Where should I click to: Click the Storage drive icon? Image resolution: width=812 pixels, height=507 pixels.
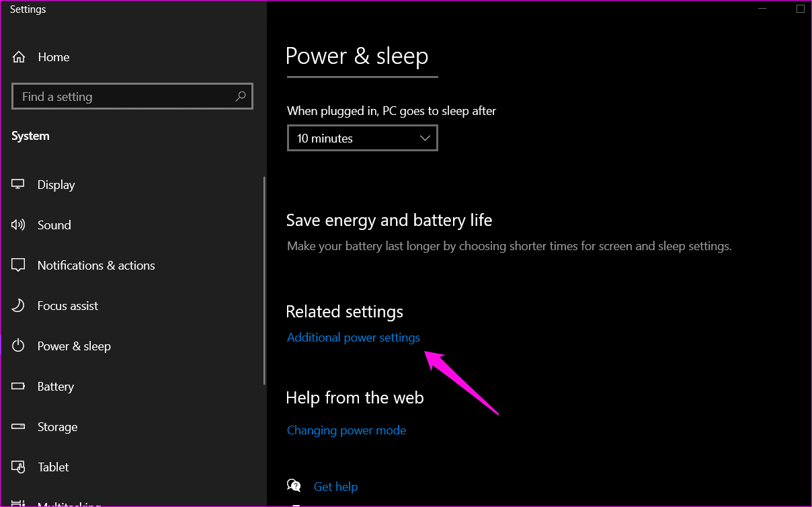[x=18, y=427]
